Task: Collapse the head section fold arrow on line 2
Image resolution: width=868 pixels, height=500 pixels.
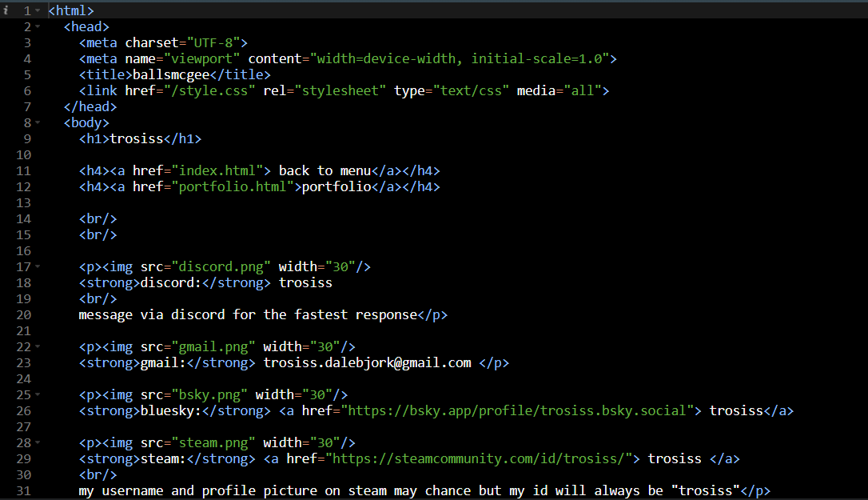Action: pyautogui.click(x=38, y=26)
